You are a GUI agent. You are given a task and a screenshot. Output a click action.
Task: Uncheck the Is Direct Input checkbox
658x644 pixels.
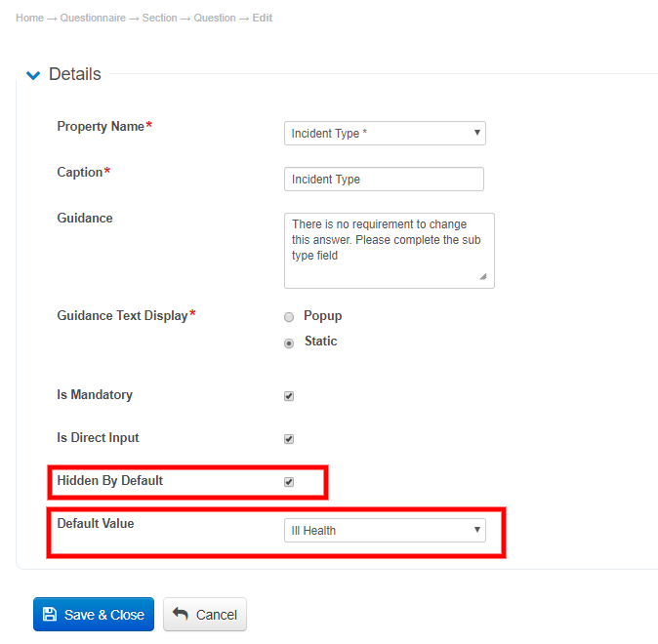[x=289, y=439]
